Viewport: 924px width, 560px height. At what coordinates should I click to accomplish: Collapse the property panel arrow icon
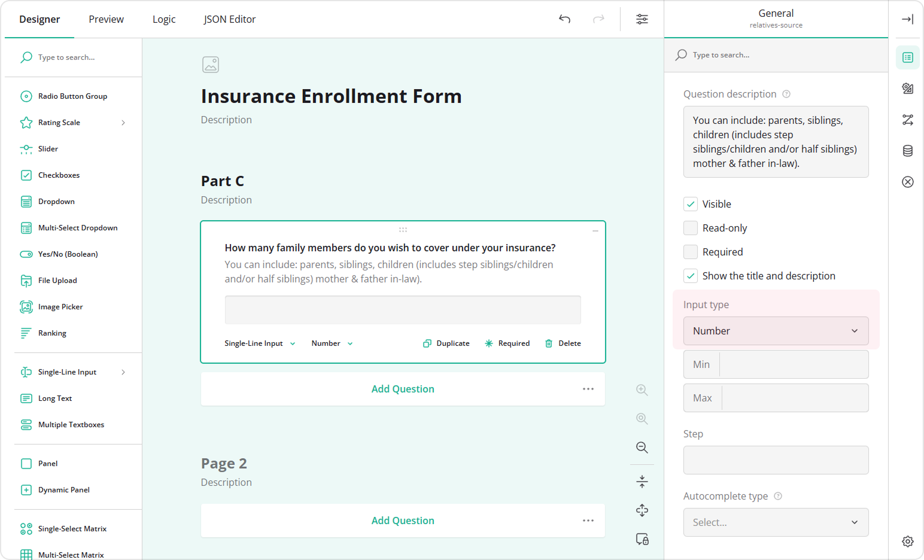point(907,19)
